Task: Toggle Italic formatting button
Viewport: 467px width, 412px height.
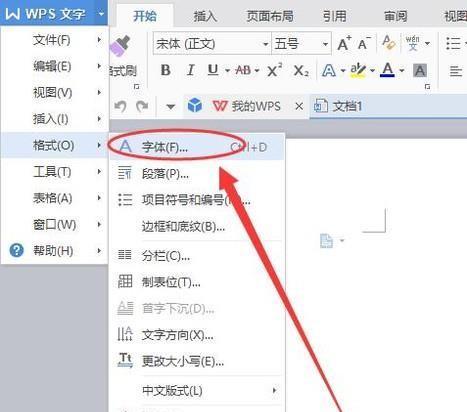Action: 191,70
